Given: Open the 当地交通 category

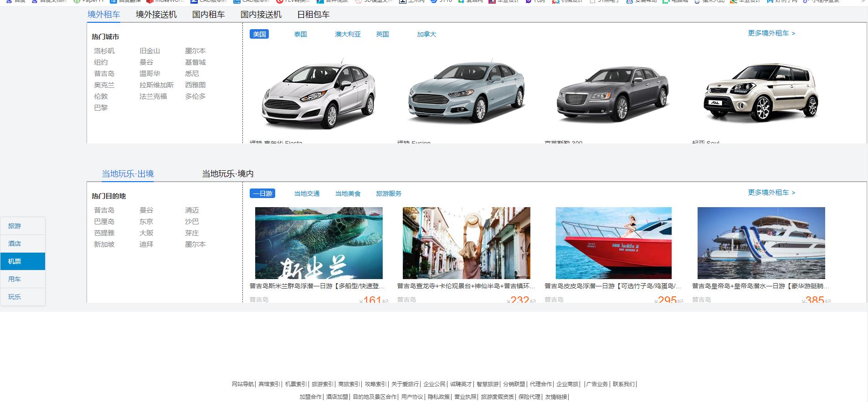Looking at the screenshot, I should [x=307, y=193].
